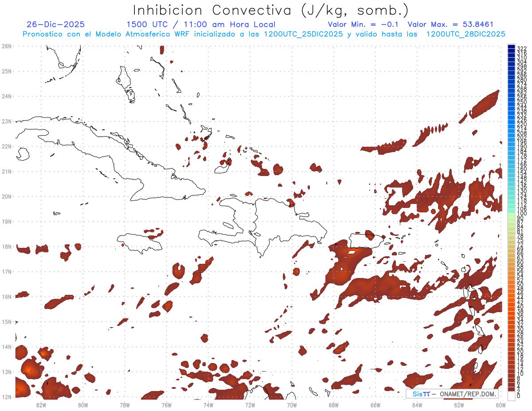Click the dark blue colorbar swatch at 322
Image resolution: width=532 pixels, height=411 pixels.
pyautogui.click(x=512, y=47)
